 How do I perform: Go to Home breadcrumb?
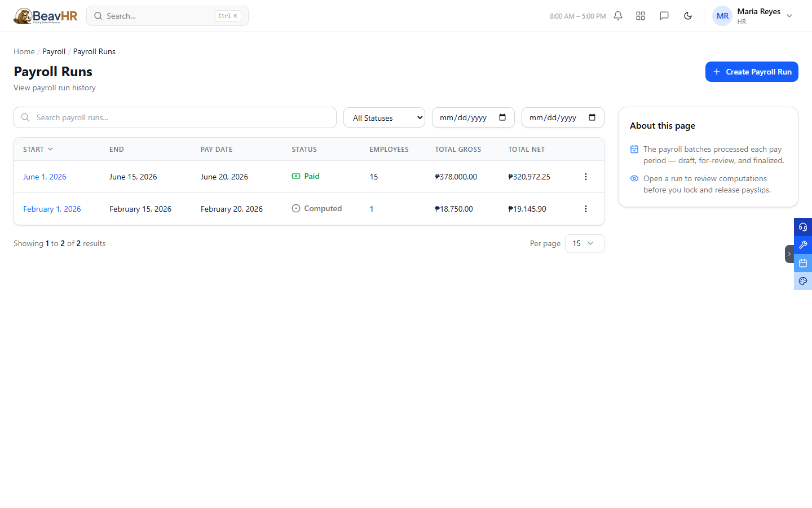(x=24, y=51)
